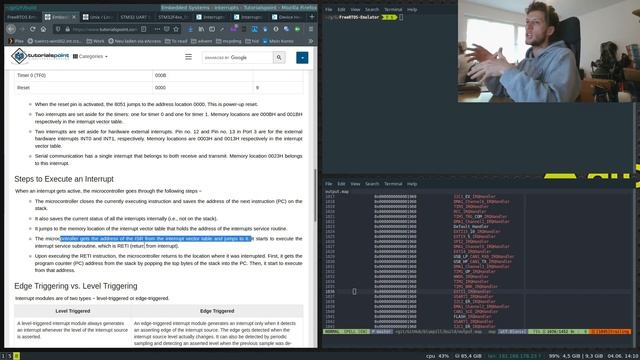Open the Mein Konto bookmark
Viewport: 640px width, 360px height.
coord(278,41)
